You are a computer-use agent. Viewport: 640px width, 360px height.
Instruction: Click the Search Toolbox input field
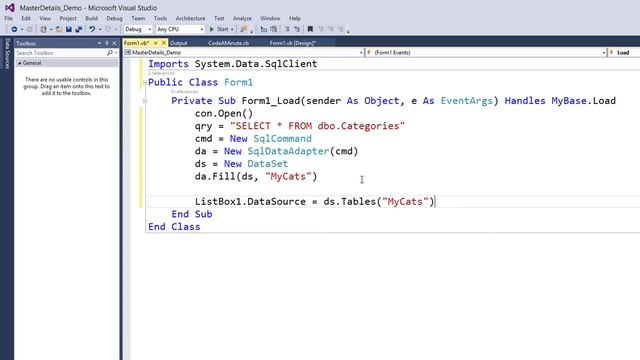coord(60,53)
